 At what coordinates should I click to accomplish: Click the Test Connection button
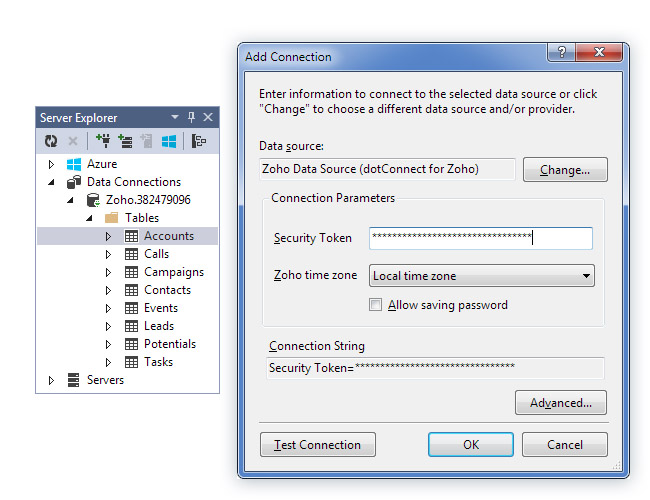pyautogui.click(x=318, y=445)
